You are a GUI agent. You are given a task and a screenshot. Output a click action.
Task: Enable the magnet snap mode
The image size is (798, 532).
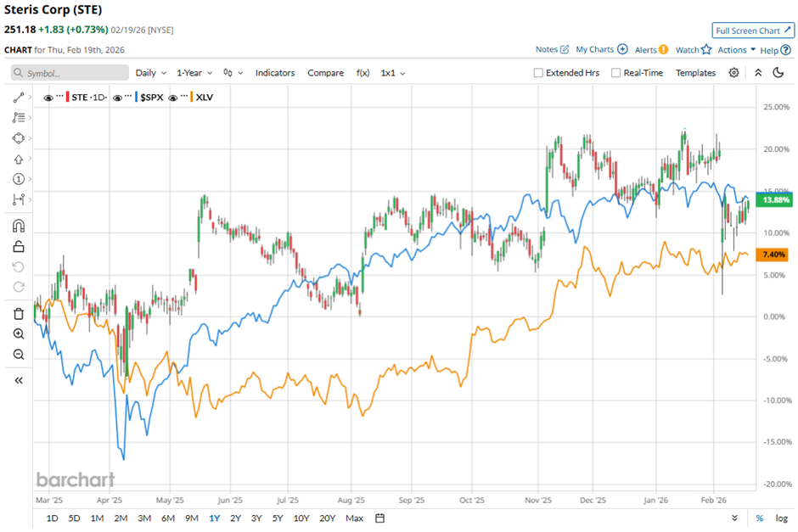pos(19,226)
